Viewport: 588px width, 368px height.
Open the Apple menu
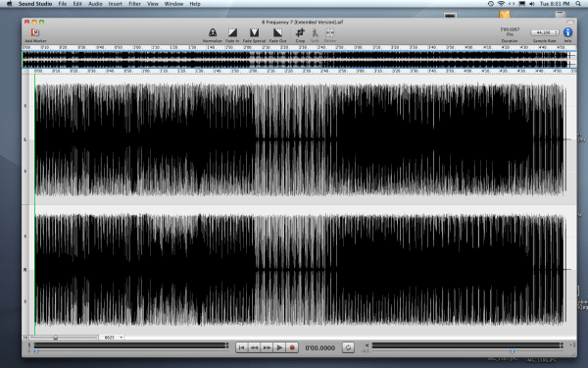click(x=9, y=4)
